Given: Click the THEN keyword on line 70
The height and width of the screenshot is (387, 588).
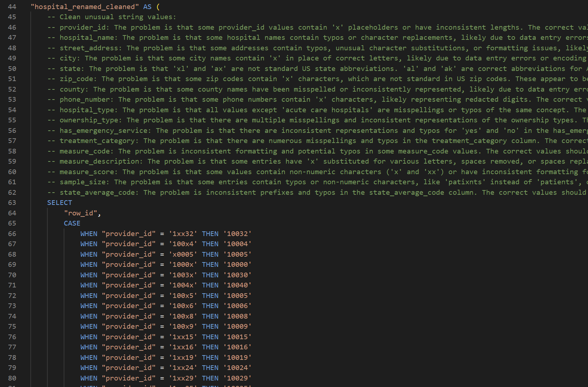Looking at the screenshot, I should point(210,275).
